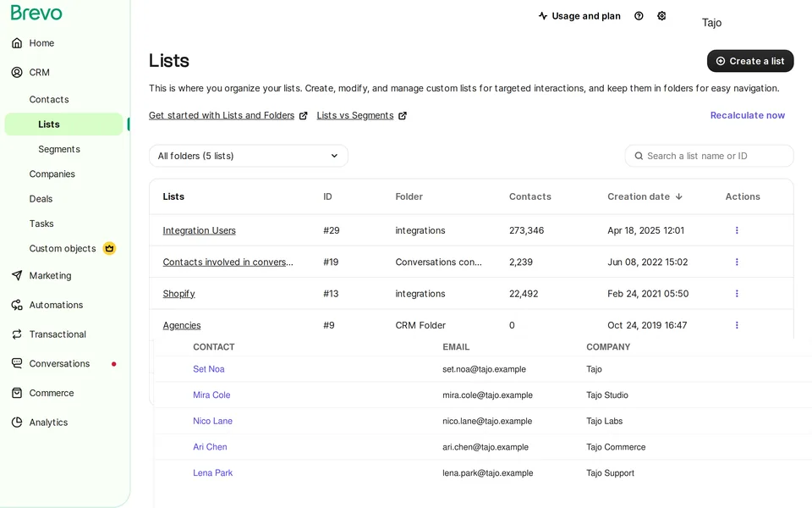This screenshot has height=508, width=812.
Task: Open Deals in the sidebar
Action: point(41,199)
